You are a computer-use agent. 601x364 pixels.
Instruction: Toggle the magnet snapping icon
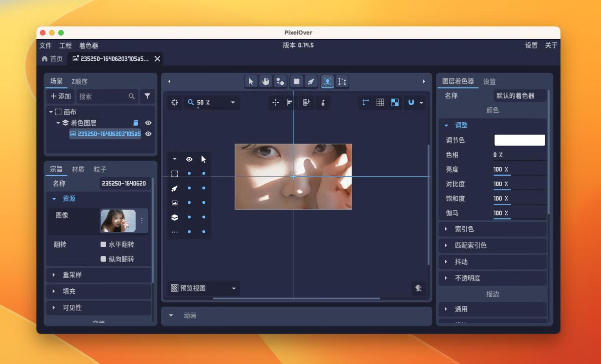point(411,102)
